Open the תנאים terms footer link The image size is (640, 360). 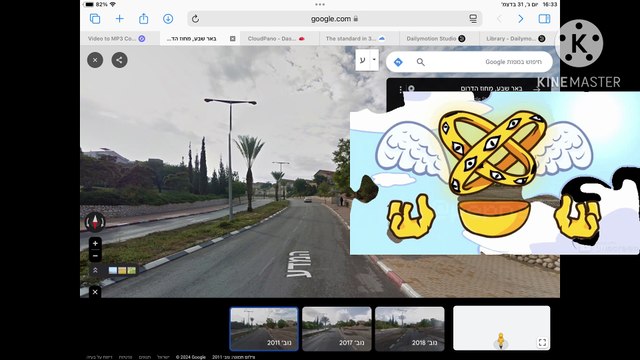(145, 357)
